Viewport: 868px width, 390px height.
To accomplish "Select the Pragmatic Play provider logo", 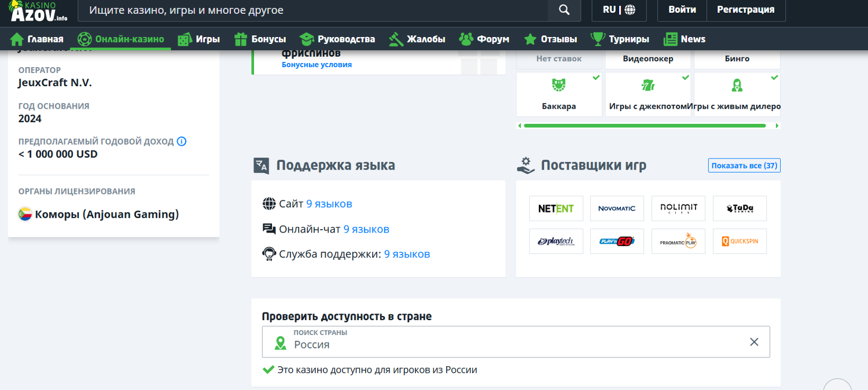I will (678, 242).
